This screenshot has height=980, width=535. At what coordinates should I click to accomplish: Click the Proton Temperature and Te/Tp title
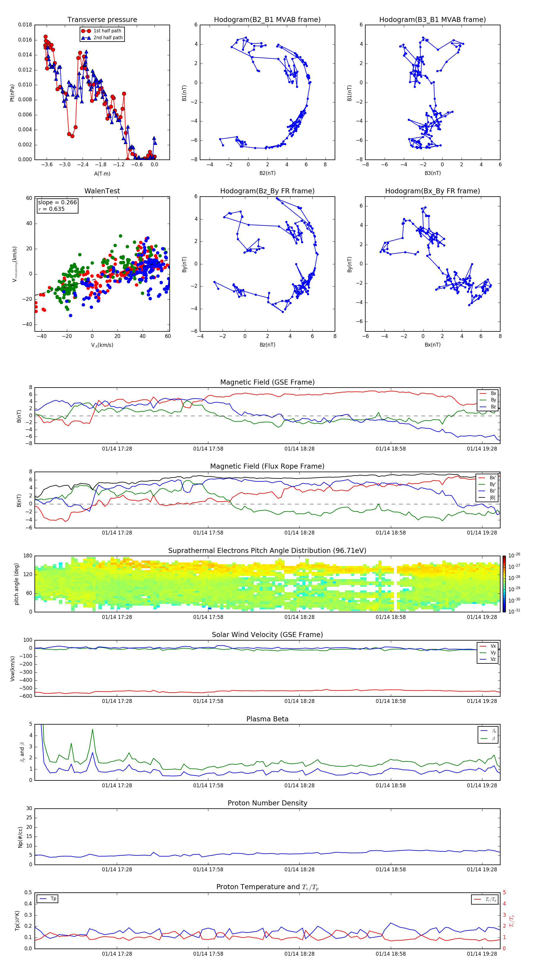267,887
